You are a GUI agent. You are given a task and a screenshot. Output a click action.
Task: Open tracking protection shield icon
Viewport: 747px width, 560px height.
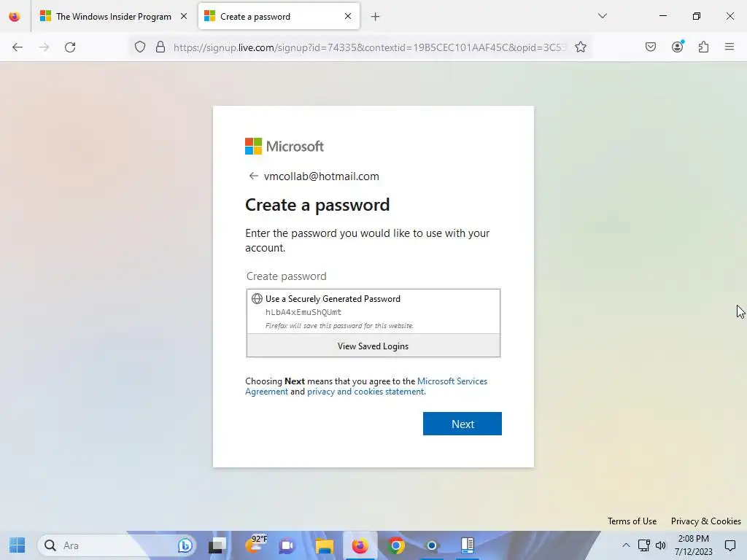pos(139,47)
